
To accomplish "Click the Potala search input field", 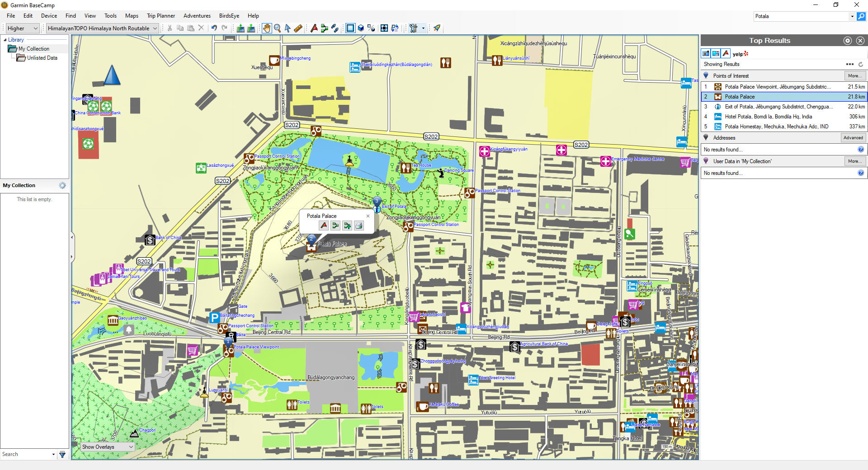I will point(801,16).
